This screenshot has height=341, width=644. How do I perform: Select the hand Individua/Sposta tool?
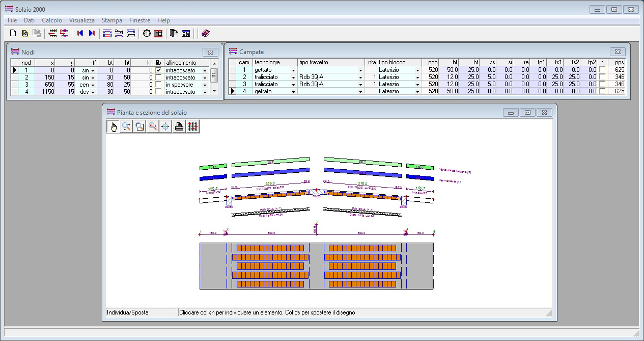coord(113,127)
